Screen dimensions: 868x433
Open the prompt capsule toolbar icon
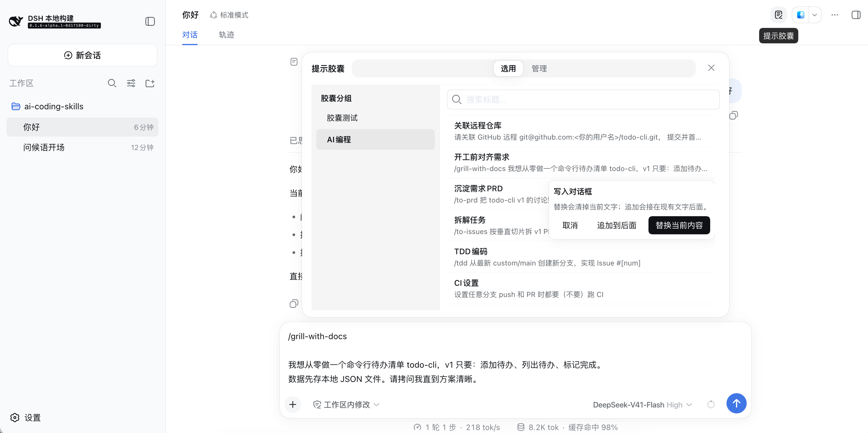[x=778, y=15]
